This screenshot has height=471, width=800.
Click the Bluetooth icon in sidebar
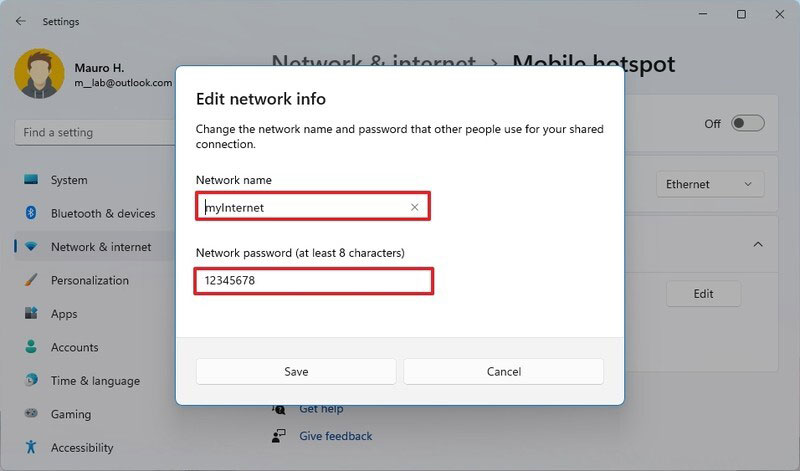pyautogui.click(x=31, y=213)
